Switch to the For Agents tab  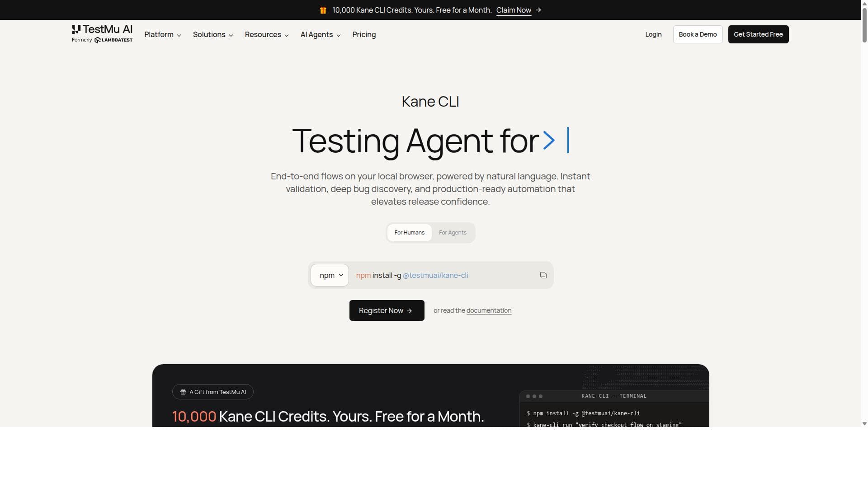pos(453,233)
